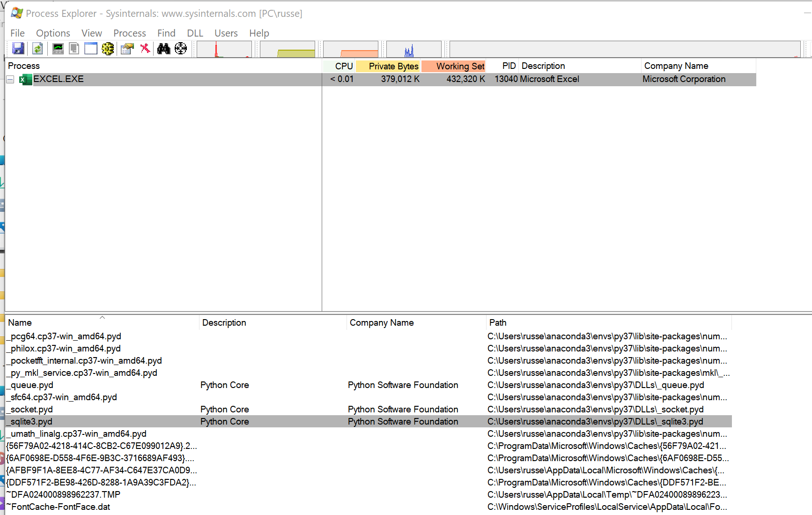The width and height of the screenshot is (812, 515).
Task: Click the orange physical memory mini graph
Action: [x=351, y=49]
